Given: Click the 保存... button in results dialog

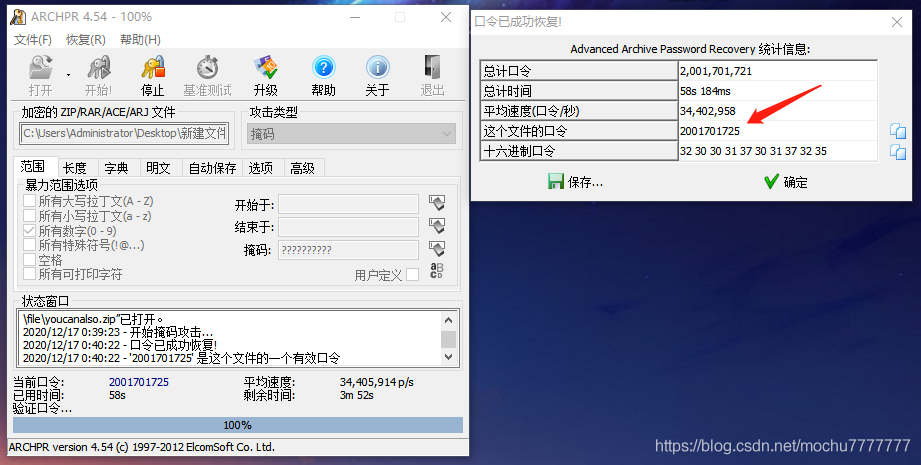Looking at the screenshot, I should point(575,182).
